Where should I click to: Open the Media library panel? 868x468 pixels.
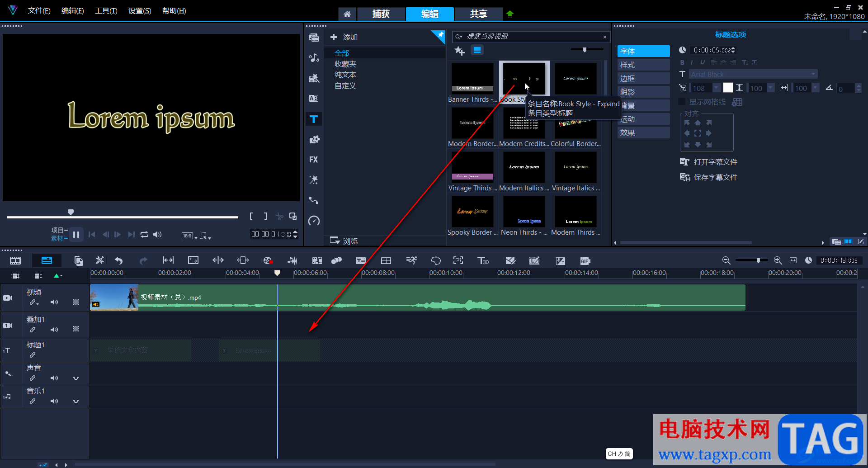click(314, 38)
